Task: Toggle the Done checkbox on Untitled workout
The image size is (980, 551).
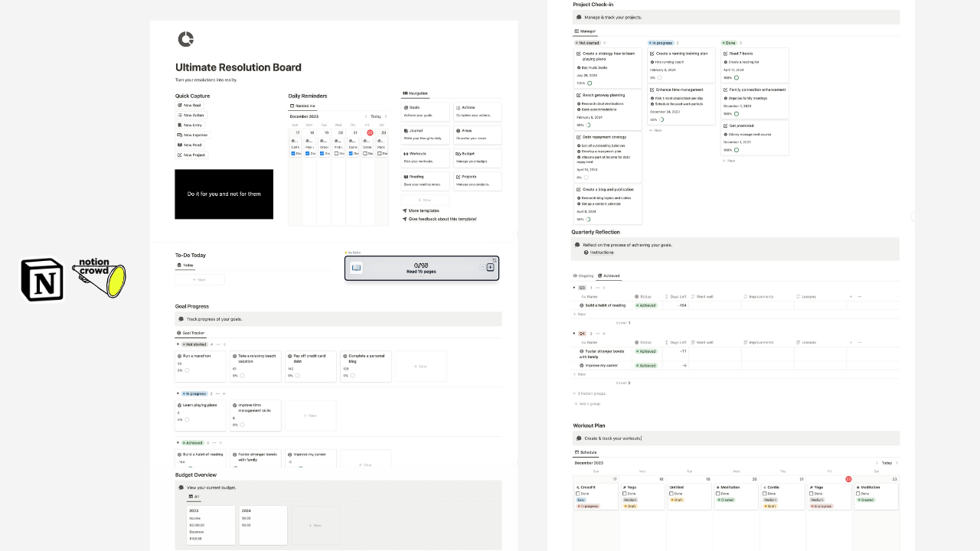Action: (671, 494)
